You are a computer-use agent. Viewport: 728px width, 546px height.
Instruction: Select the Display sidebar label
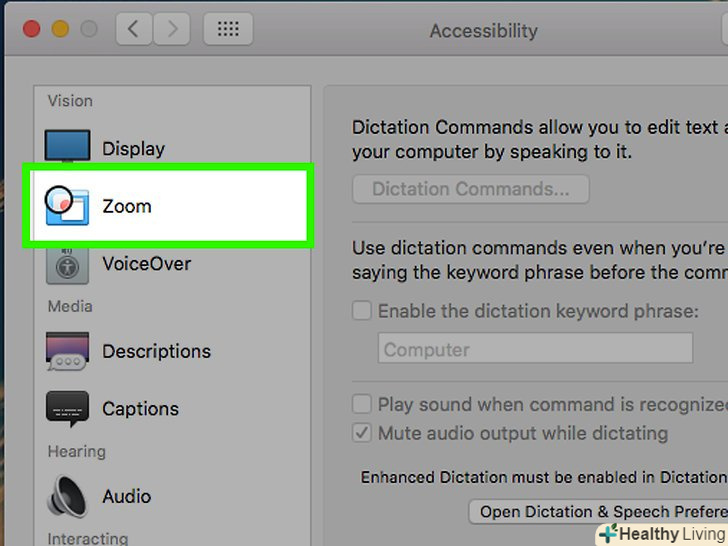coord(133,149)
